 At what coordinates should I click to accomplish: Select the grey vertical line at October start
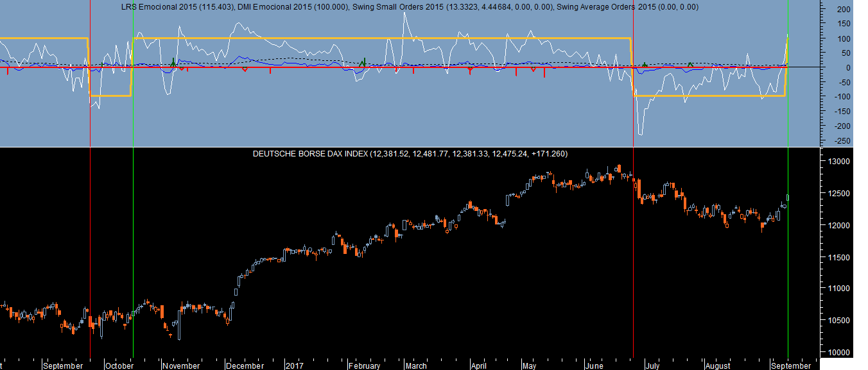coord(133,252)
